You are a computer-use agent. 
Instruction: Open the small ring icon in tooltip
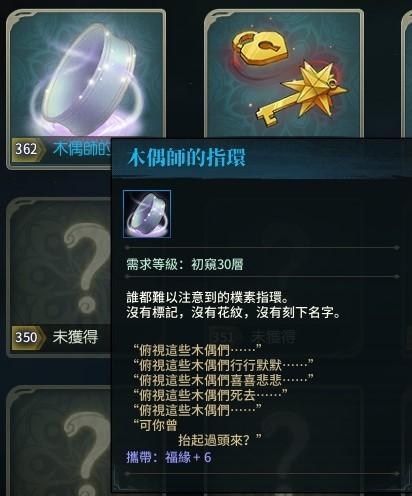(x=147, y=214)
